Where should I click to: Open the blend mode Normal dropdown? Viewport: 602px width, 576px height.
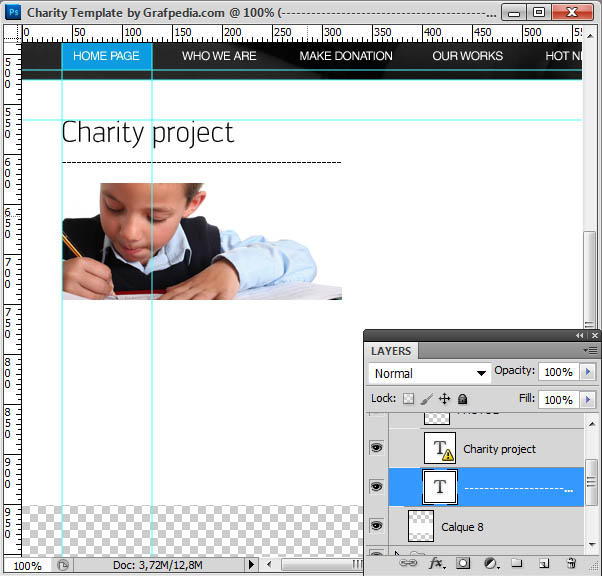430,373
